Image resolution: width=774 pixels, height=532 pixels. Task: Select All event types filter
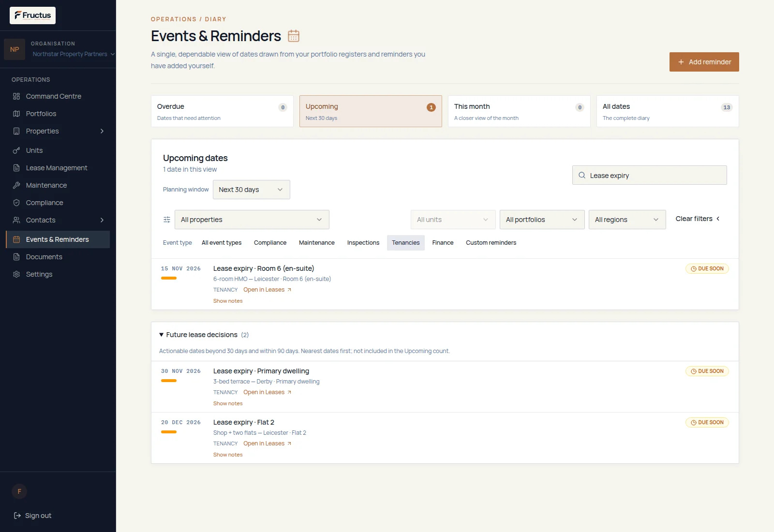pyautogui.click(x=222, y=243)
